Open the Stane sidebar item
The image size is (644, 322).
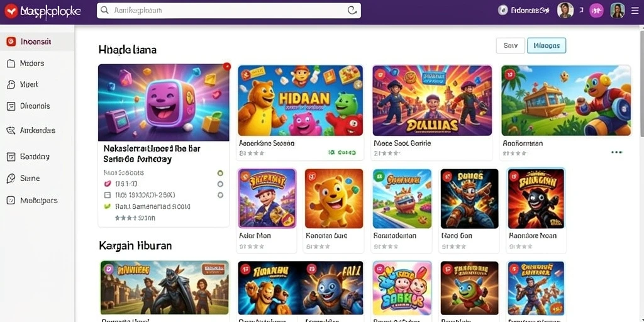click(24, 178)
